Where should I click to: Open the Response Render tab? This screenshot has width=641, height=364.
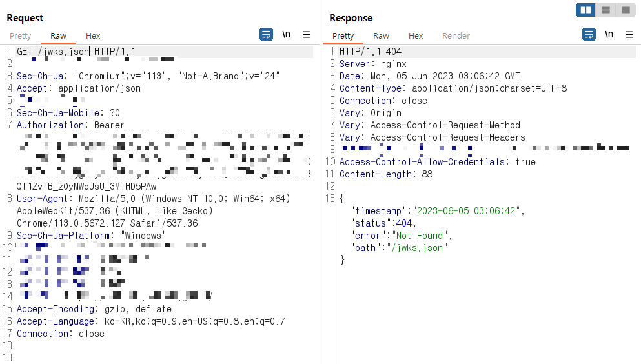pos(456,36)
